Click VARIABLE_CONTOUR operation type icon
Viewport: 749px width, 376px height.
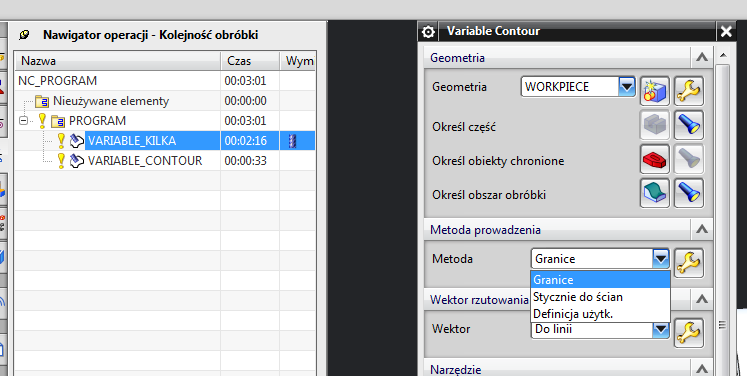pos(76,161)
